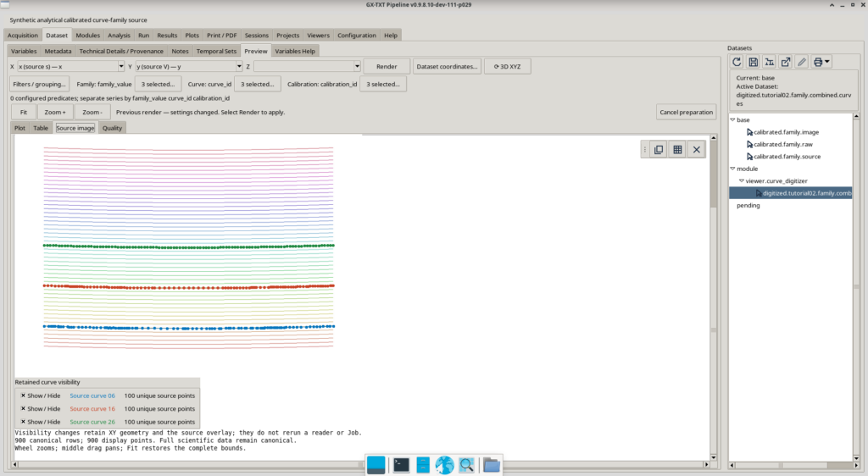Click the grid table icon on overlay toolbar
Image resolution: width=868 pixels, height=476 pixels.
pyautogui.click(x=677, y=150)
